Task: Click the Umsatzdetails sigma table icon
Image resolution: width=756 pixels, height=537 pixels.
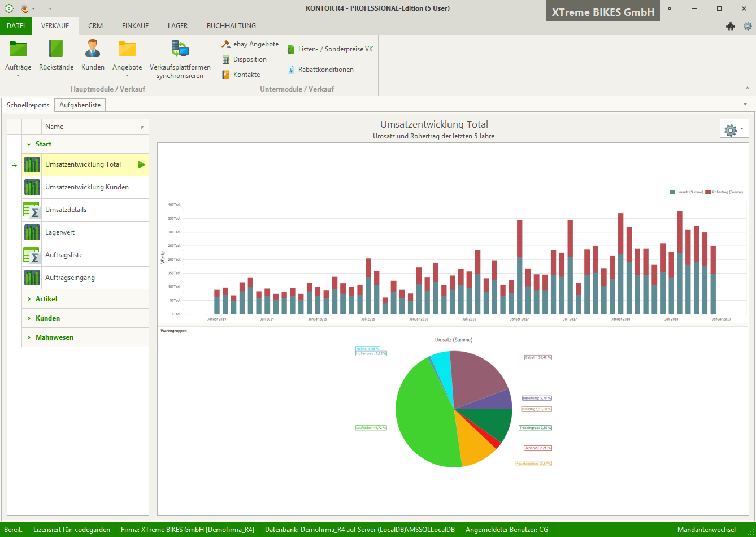Action: click(32, 210)
